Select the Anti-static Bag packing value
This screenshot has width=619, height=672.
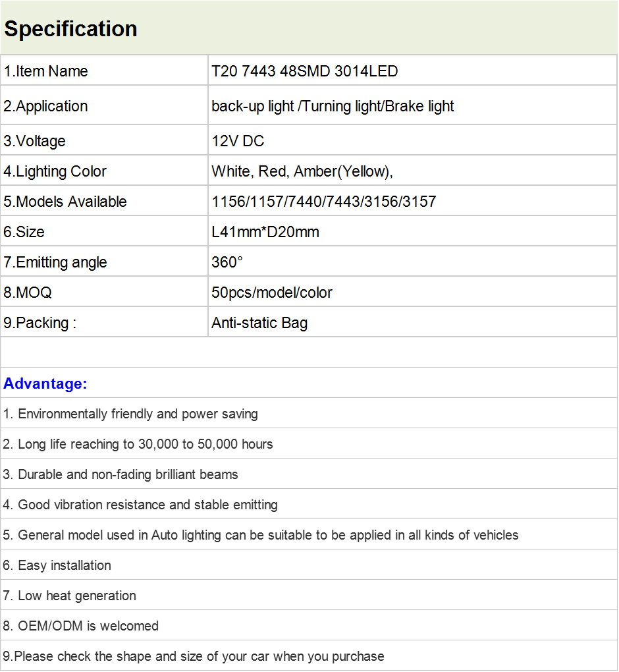259,323
